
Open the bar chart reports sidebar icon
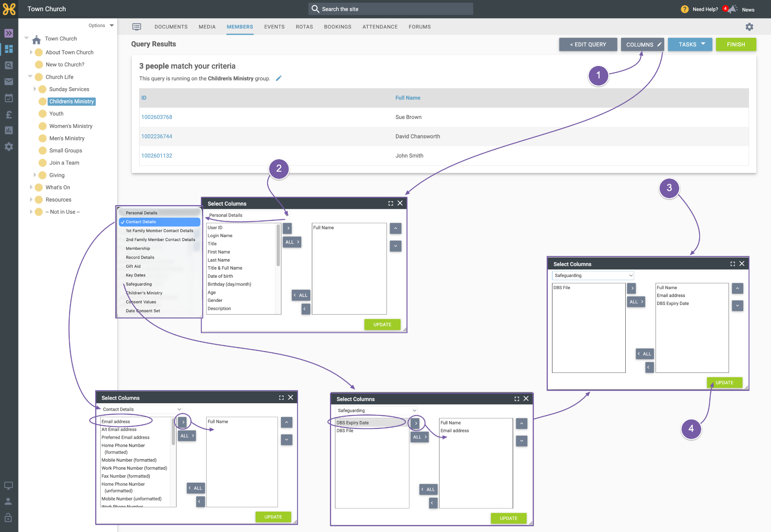click(x=8, y=130)
